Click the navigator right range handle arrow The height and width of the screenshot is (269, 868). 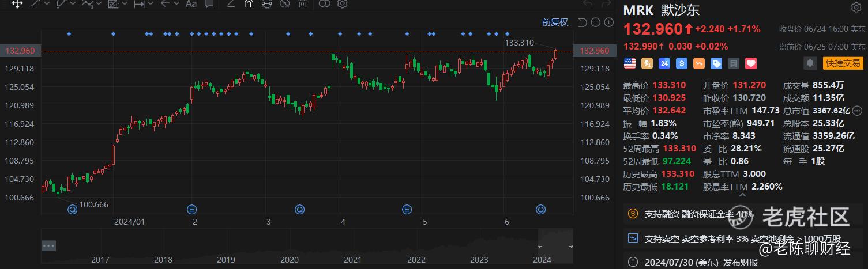[x=572, y=245]
